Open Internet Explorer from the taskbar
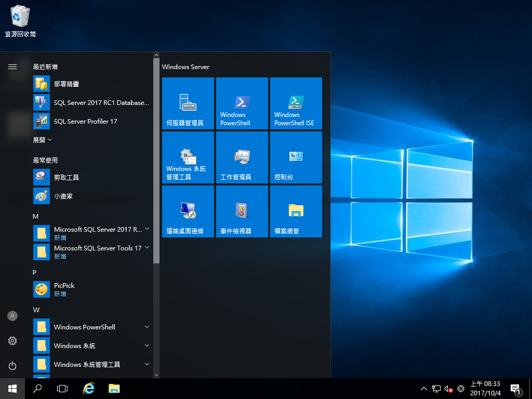 tap(88, 388)
